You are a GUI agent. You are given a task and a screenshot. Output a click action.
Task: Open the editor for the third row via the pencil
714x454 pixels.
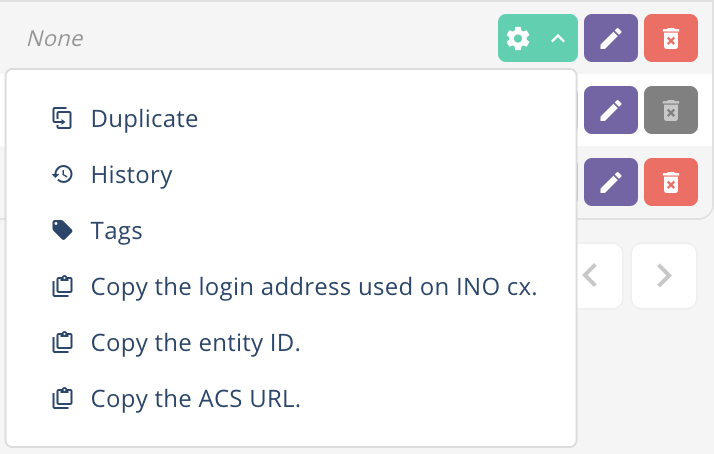(611, 183)
